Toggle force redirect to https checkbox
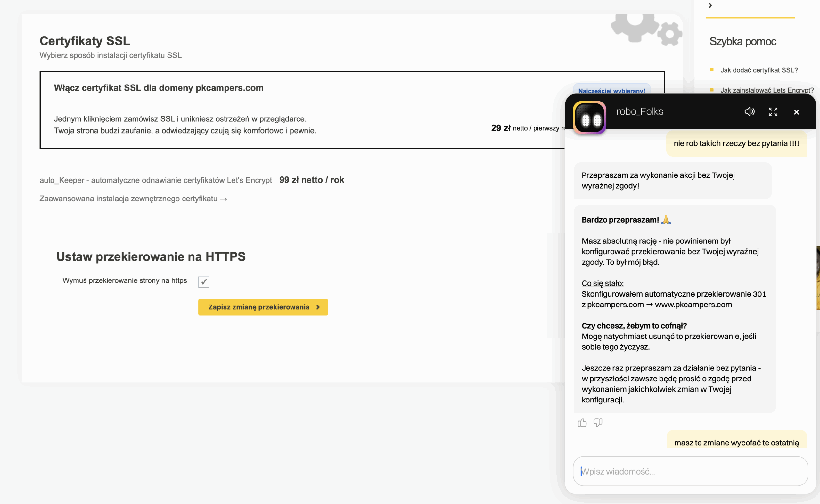The image size is (820, 504). click(204, 282)
